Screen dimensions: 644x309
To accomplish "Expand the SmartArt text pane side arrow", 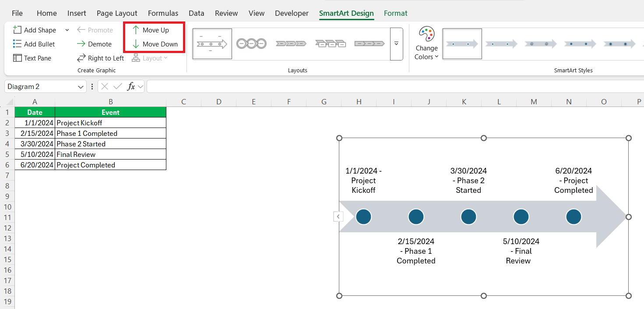I will click(x=338, y=217).
